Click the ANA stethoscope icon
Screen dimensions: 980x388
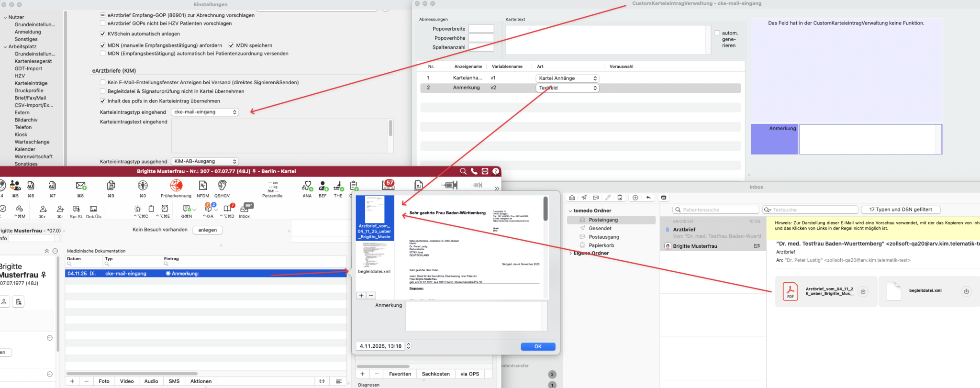pyautogui.click(x=307, y=186)
